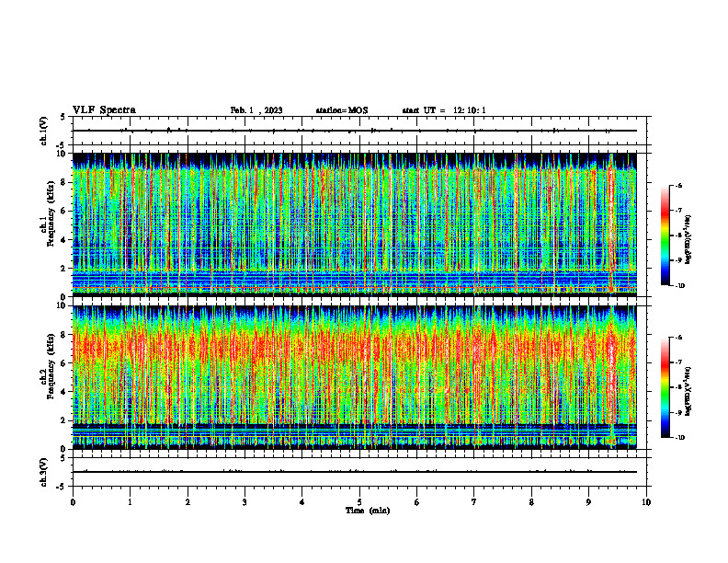This screenshot has height=563, width=728.
Task: Click the ch.2 colorbar log(PSD) label
Action: tap(688, 389)
